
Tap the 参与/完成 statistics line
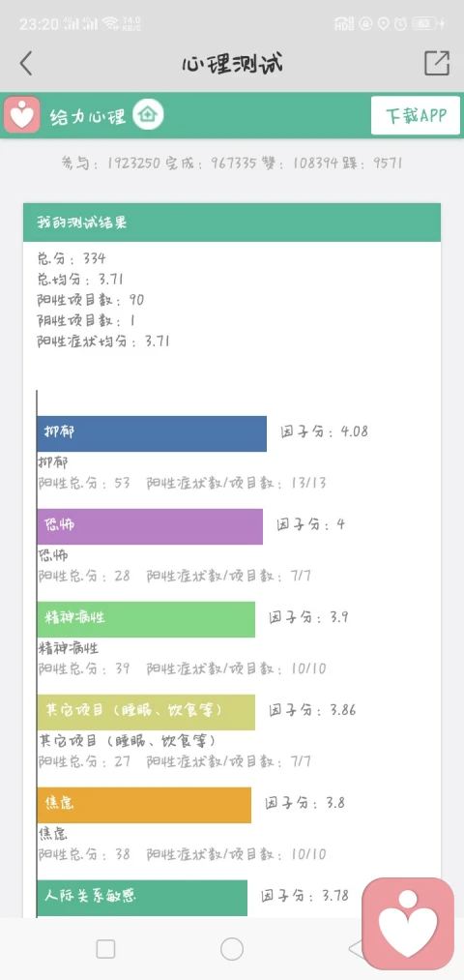coord(232,163)
